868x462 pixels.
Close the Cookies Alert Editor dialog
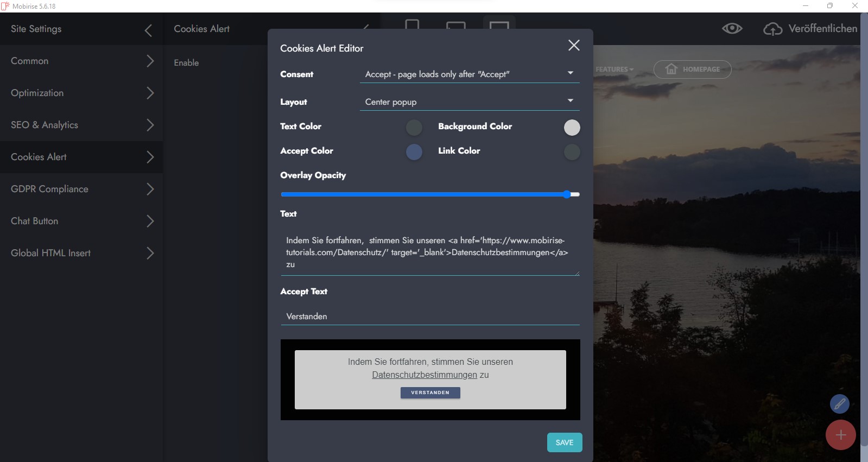tap(574, 46)
